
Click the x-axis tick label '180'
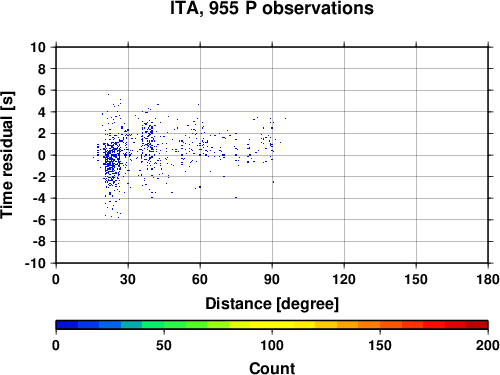(x=488, y=279)
